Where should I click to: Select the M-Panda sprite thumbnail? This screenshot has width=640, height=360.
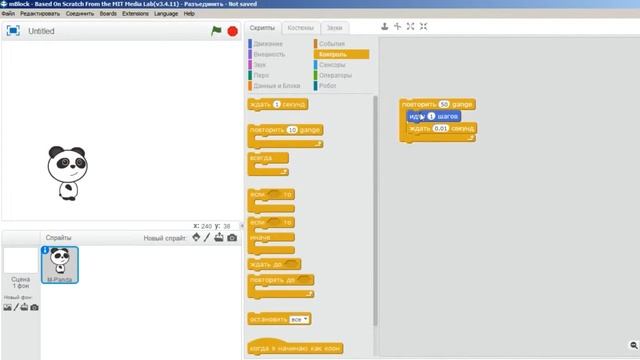coord(60,264)
